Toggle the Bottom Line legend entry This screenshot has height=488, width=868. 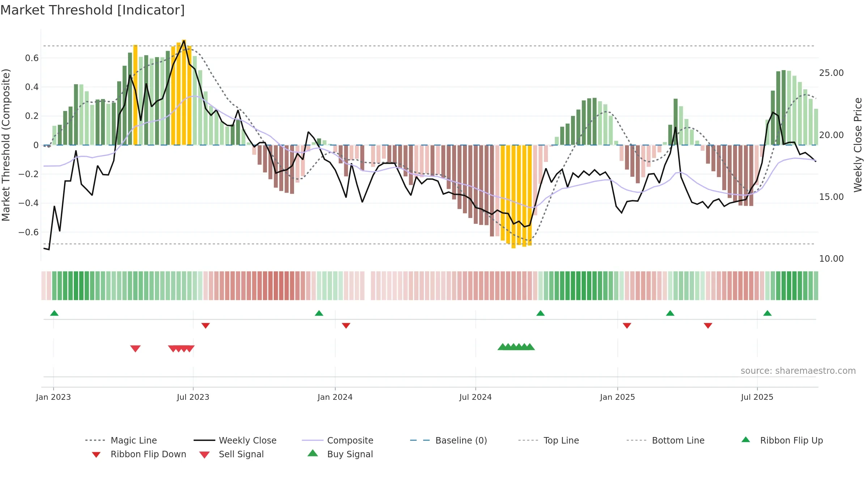click(665, 440)
